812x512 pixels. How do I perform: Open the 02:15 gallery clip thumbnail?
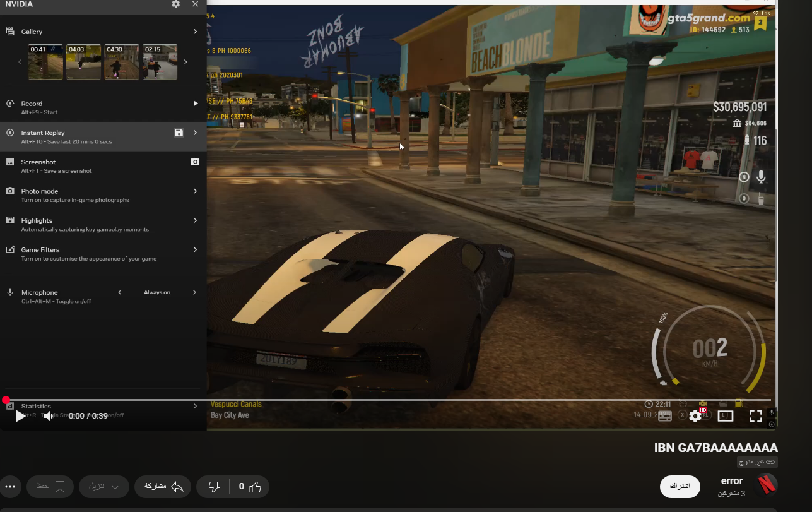(x=160, y=62)
